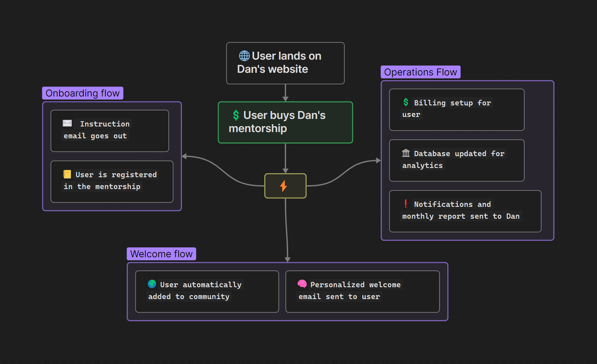Screen dimensions: 597x364
Task: Select 'Billing setup for user' text
Action: coord(447,109)
